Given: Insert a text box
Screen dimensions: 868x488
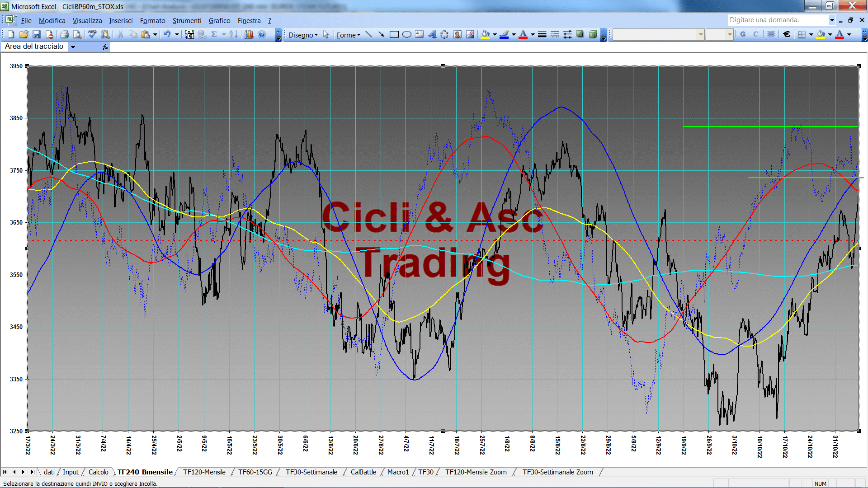Looking at the screenshot, I should point(420,34).
